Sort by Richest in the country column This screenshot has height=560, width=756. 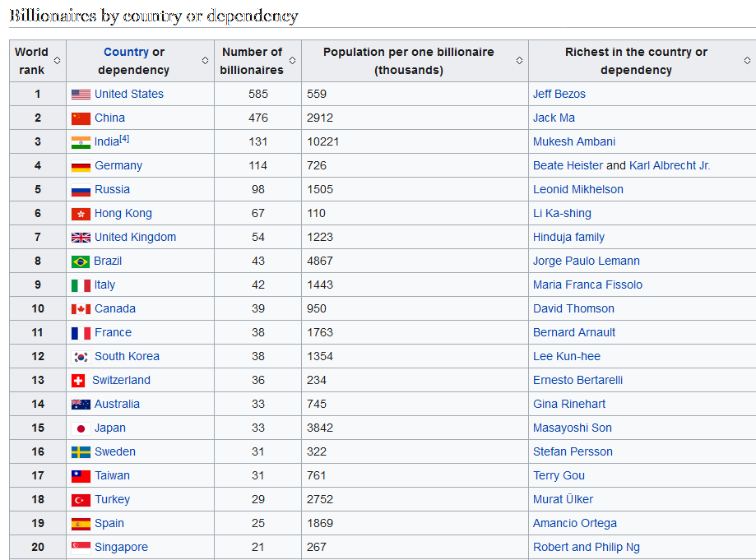[747, 61]
